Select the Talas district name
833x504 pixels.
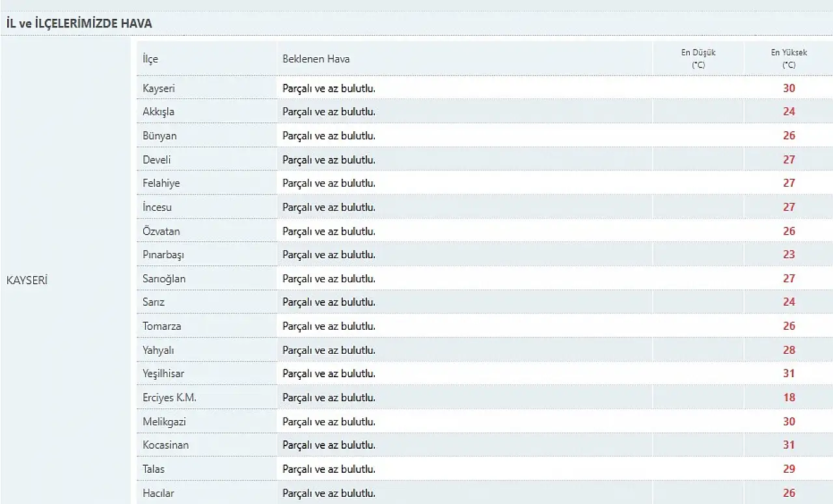click(x=154, y=469)
